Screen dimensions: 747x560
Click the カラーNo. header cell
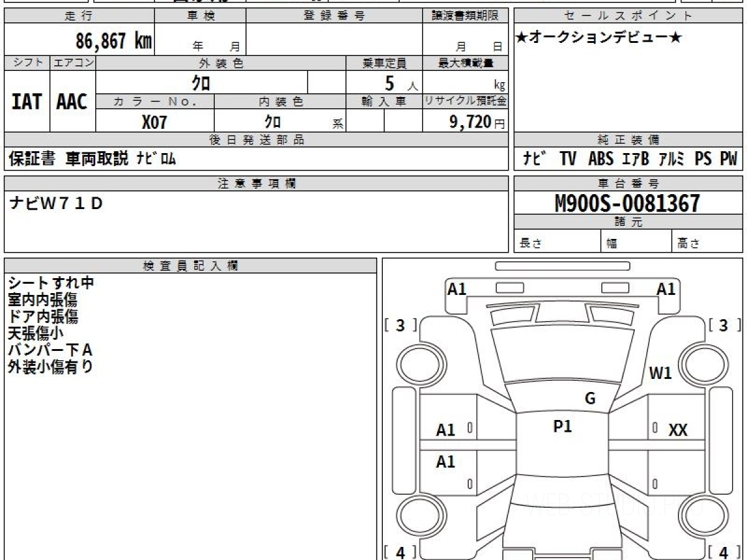(x=155, y=101)
